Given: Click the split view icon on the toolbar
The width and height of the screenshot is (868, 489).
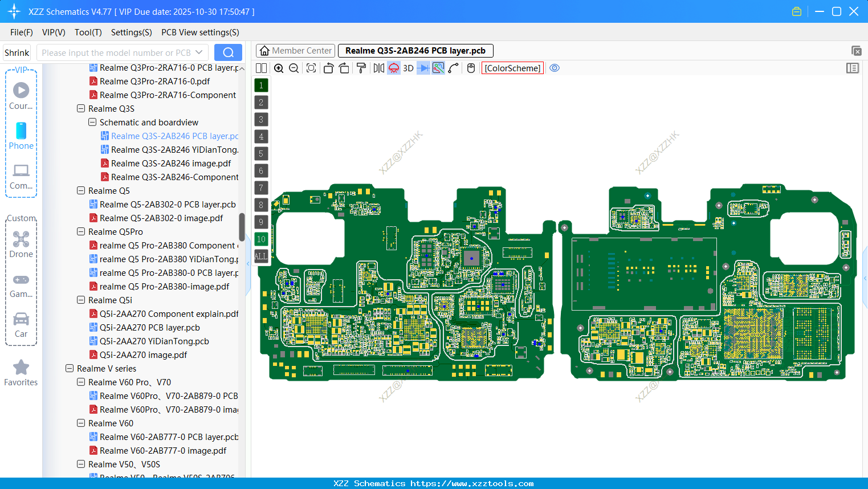Looking at the screenshot, I should (261, 68).
